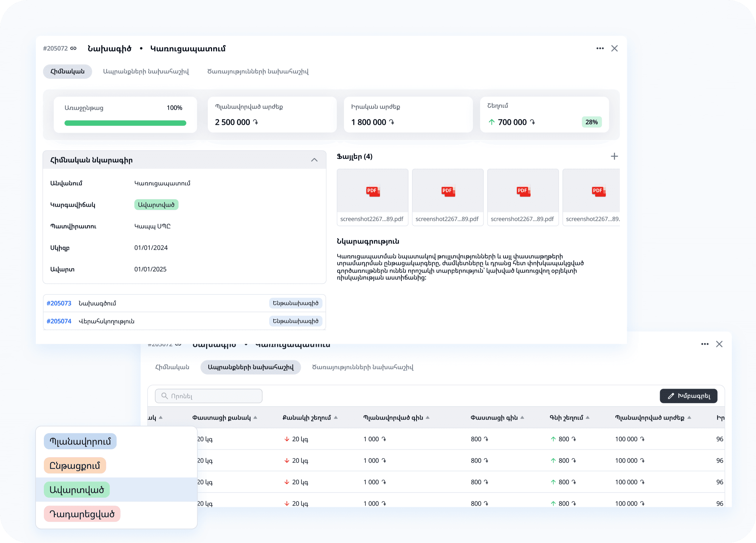Click the PDF icon of the third file
Screen dimensions: 756x543
(523, 191)
